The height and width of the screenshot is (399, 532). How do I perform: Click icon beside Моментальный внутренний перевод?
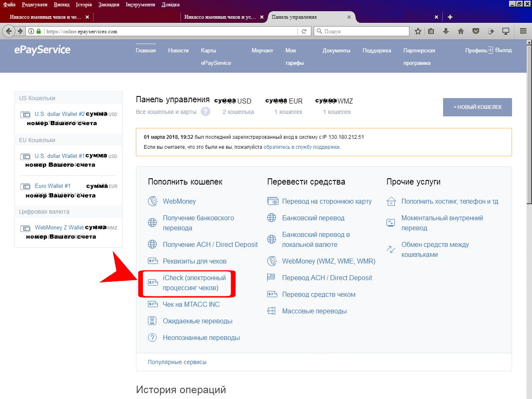click(391, 223)
